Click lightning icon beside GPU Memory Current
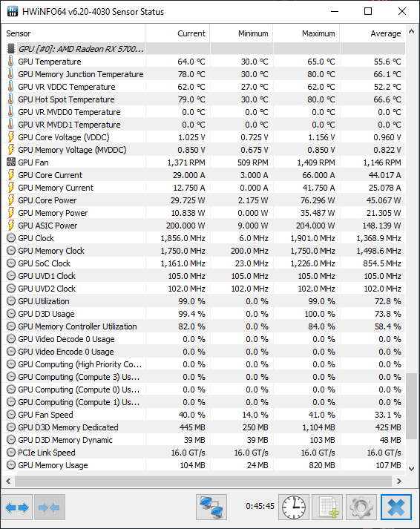Viewport: 420px width, 529px height. (x=11, y=188)
